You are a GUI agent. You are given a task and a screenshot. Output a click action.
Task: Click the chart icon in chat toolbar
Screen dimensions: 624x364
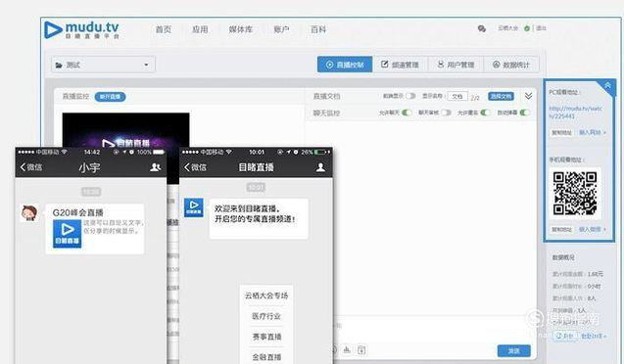[347, 350]
